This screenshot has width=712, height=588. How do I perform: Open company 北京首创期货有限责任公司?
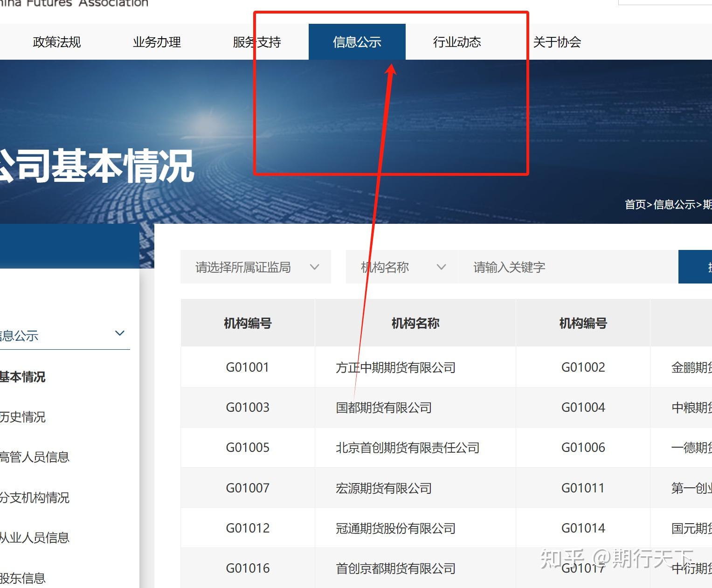(408, 448)
